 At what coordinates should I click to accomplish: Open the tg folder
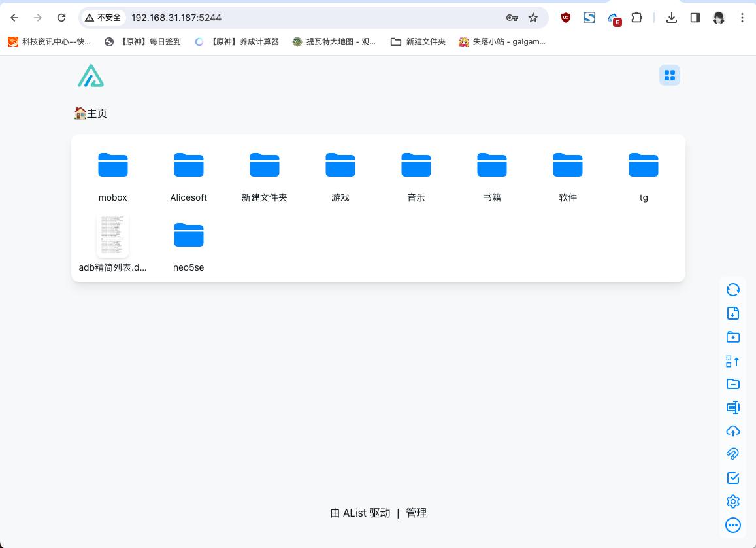pos(644,177)
